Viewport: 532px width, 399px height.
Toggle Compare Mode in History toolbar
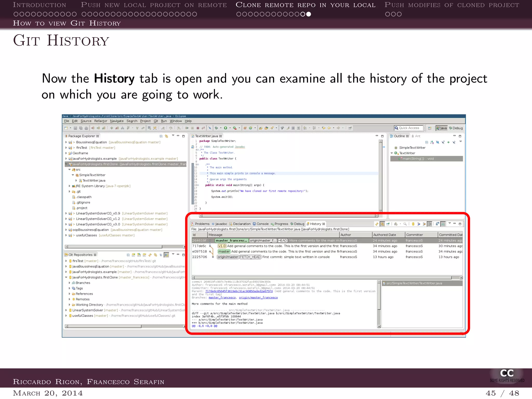(x=438, y=224)
